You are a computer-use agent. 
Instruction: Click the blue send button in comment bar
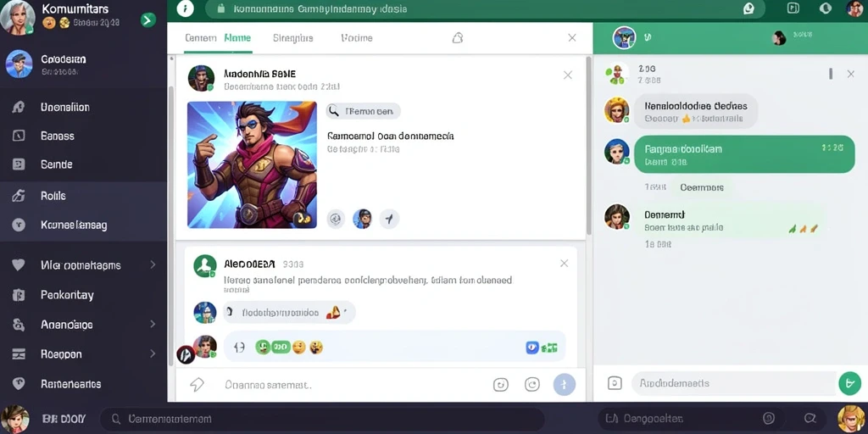(x=565, y=384)
